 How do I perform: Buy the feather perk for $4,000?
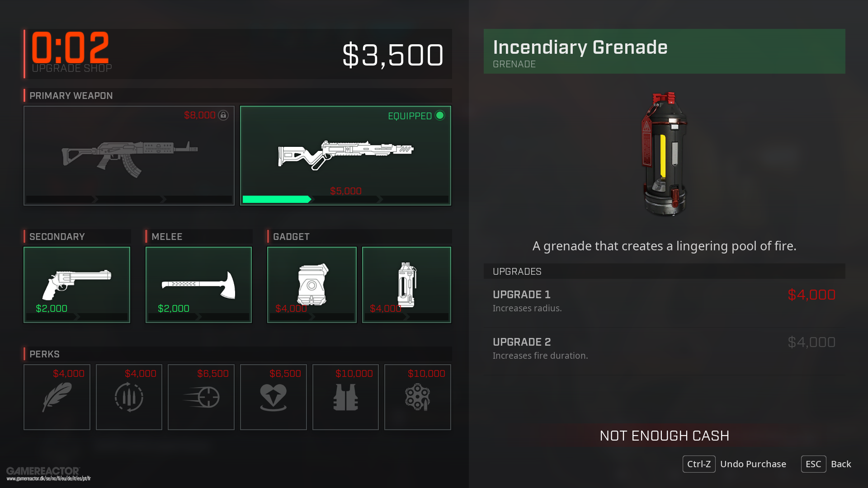tap(57, 397)
